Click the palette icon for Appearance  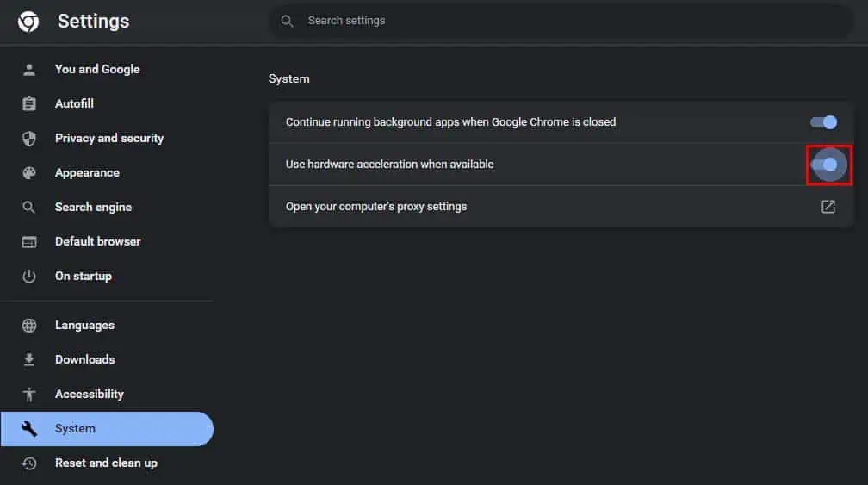[x=29, y=173]
